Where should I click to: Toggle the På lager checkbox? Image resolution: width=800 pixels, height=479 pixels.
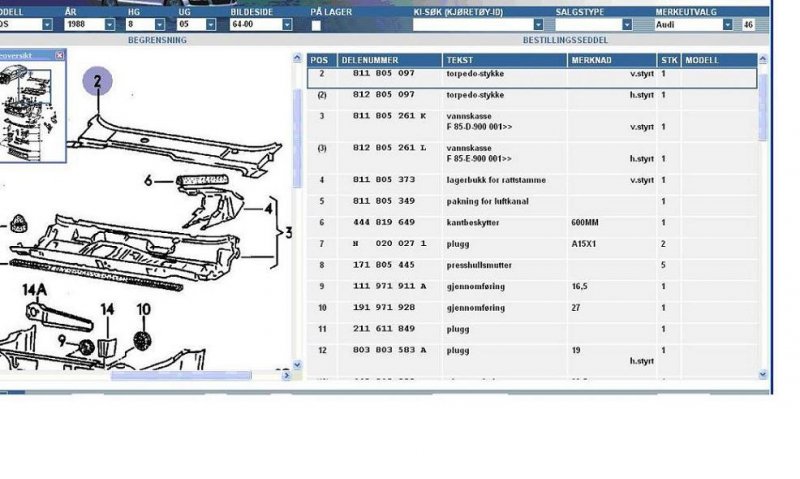pos(316,24)
